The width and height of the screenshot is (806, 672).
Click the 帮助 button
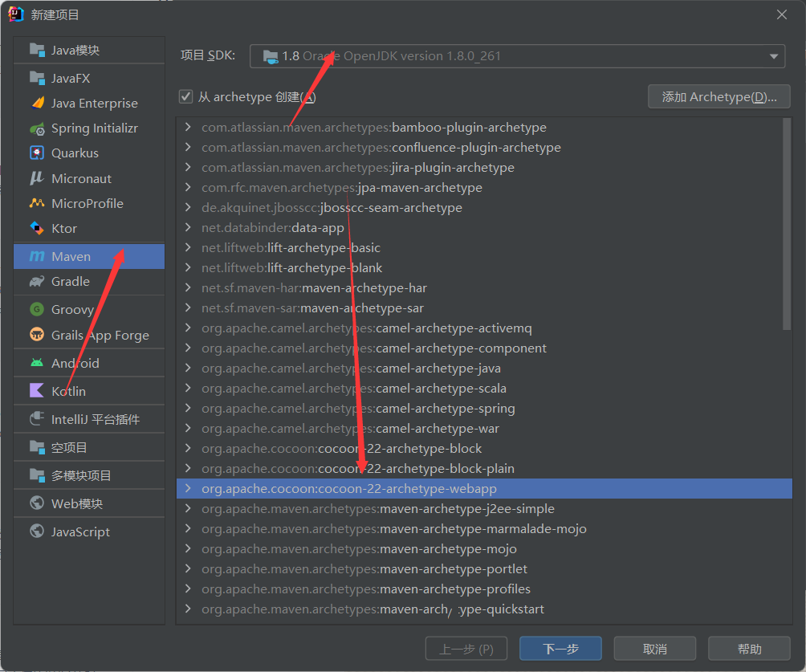749,649
